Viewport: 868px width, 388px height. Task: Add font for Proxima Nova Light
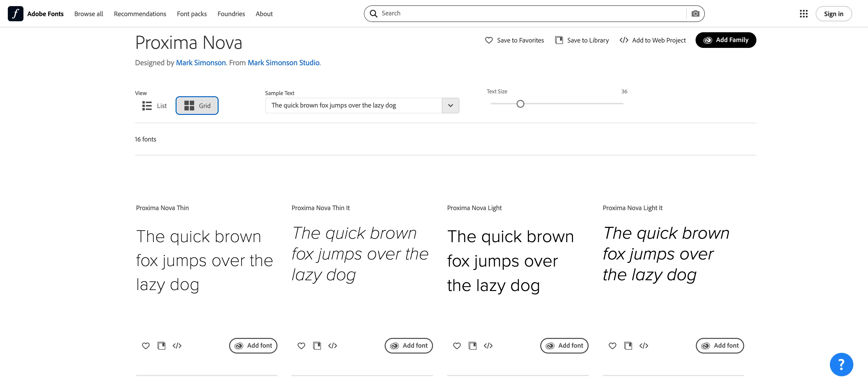(564, 345)
